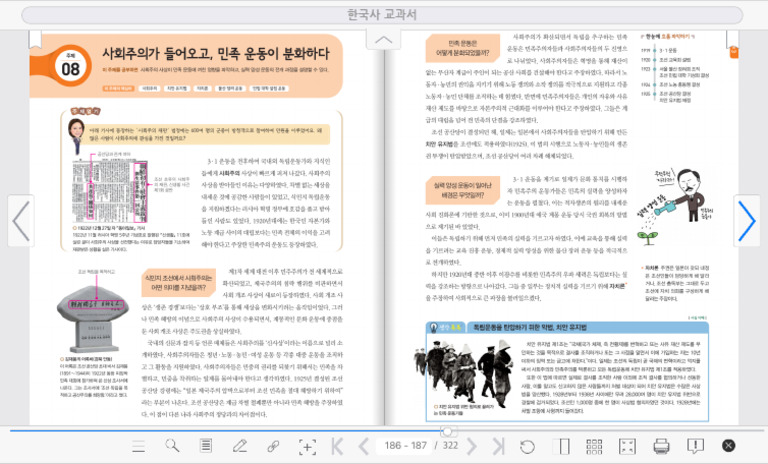
Task: Open the report/feedback speech bubble icon
Action: (x=695, y=446)
